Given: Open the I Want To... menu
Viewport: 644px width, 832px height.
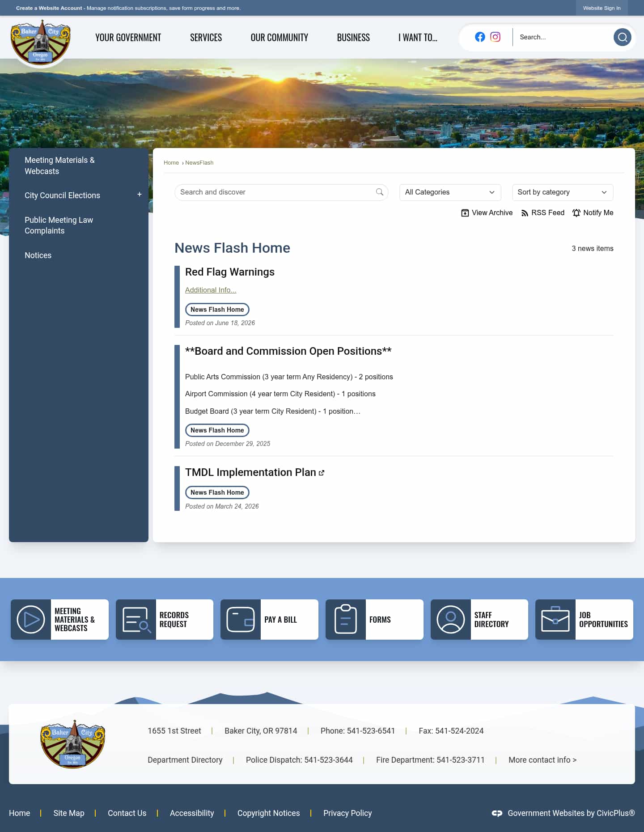Looking at the screenshot, I should (x=418, y=38).
